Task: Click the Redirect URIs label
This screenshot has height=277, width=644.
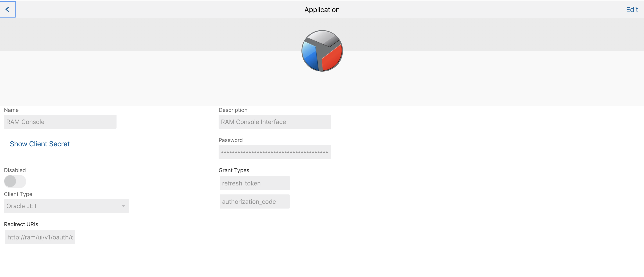Action: point(21,224)
